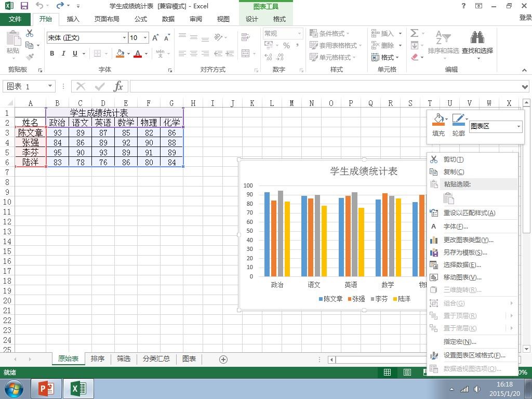Increase font size with the large A icon
Viewport: 532px width, 399px height.
tap(155, 37)
